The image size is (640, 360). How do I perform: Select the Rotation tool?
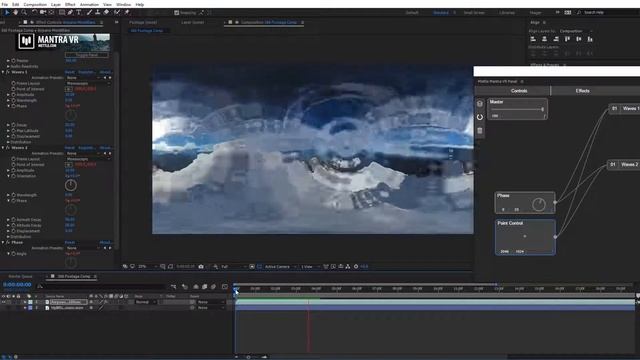pos(34,13)
